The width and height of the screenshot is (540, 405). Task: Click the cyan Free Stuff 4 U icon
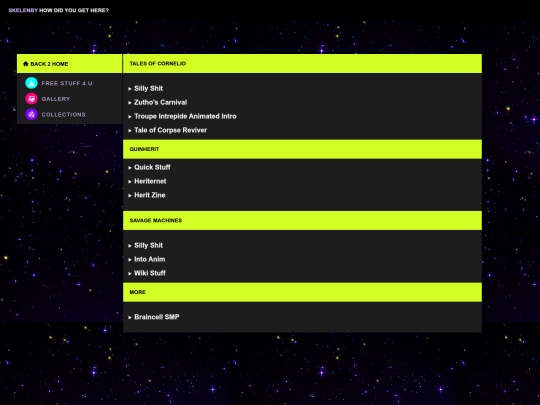coord(31,83)
